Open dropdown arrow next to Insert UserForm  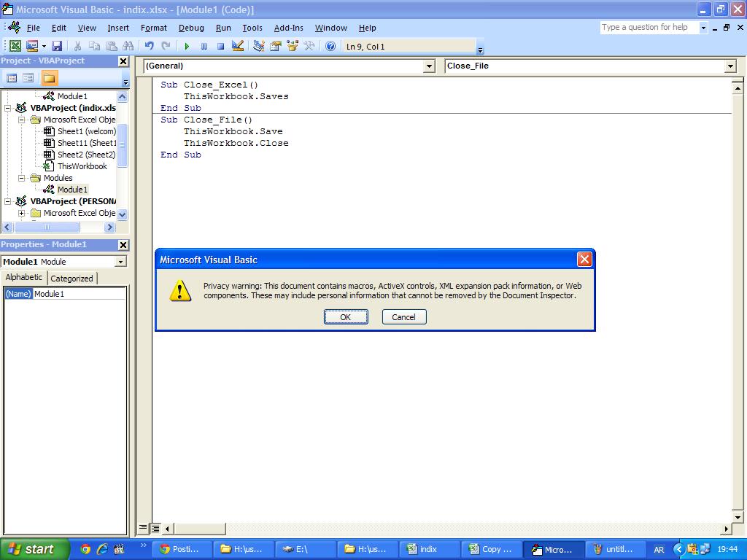[x=44, y=46]
